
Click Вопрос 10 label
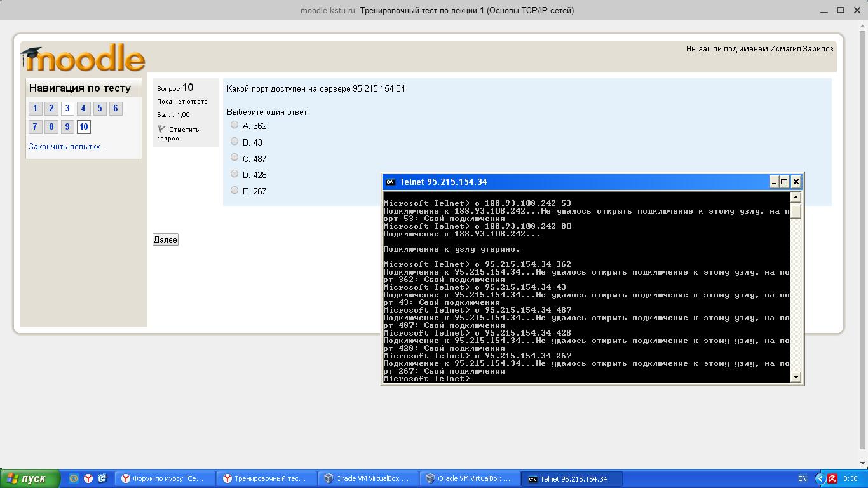click(x=175, y=88)
